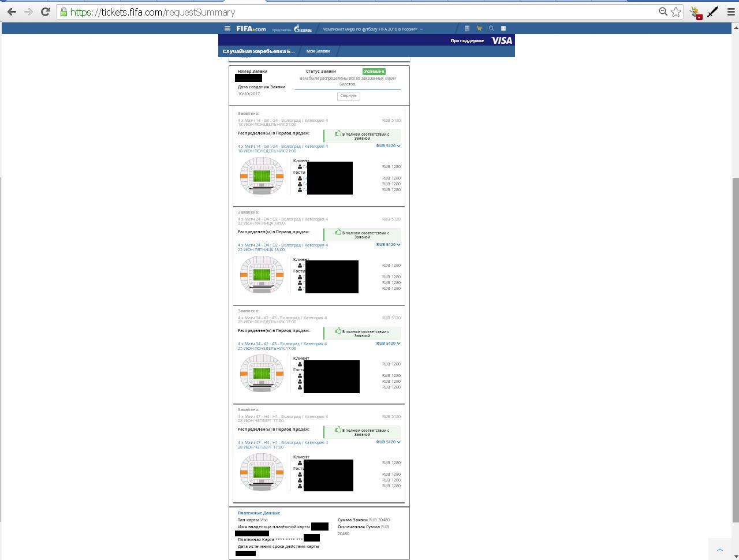Click the Номер Заявки label

(252, 72)
